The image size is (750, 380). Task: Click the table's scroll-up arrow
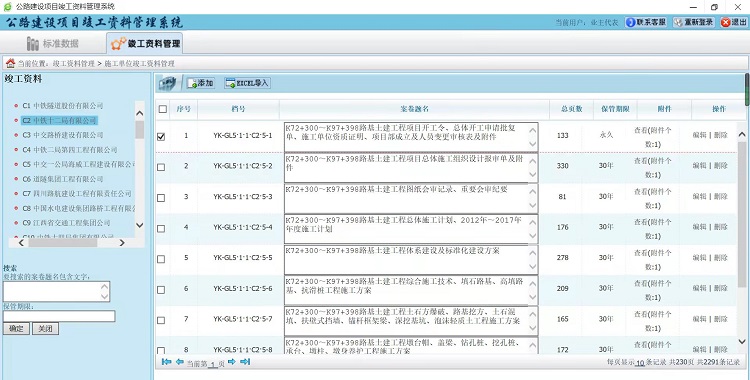click(741, 134)
